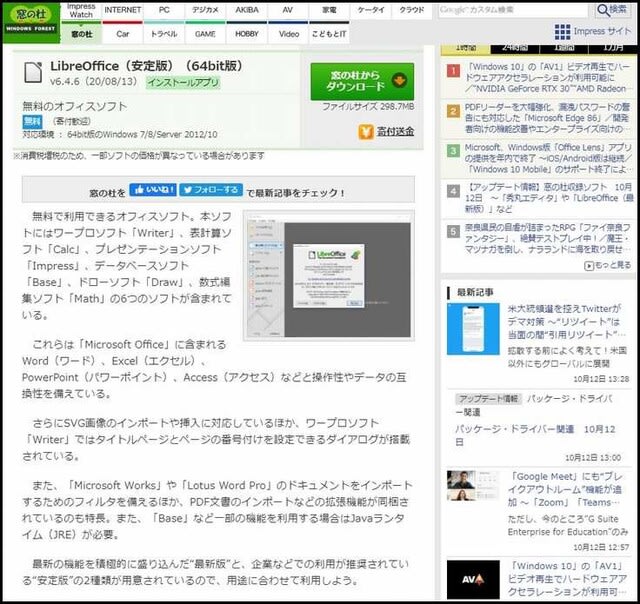Screen dimensions: 640x604
Task: Click the Facebook いいね! button
Action: (153, 190)
